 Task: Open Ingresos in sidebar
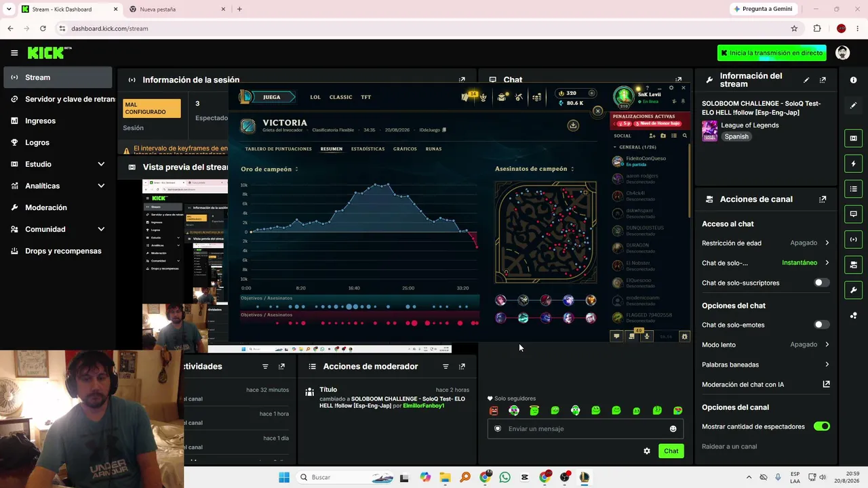pos(58,121)
